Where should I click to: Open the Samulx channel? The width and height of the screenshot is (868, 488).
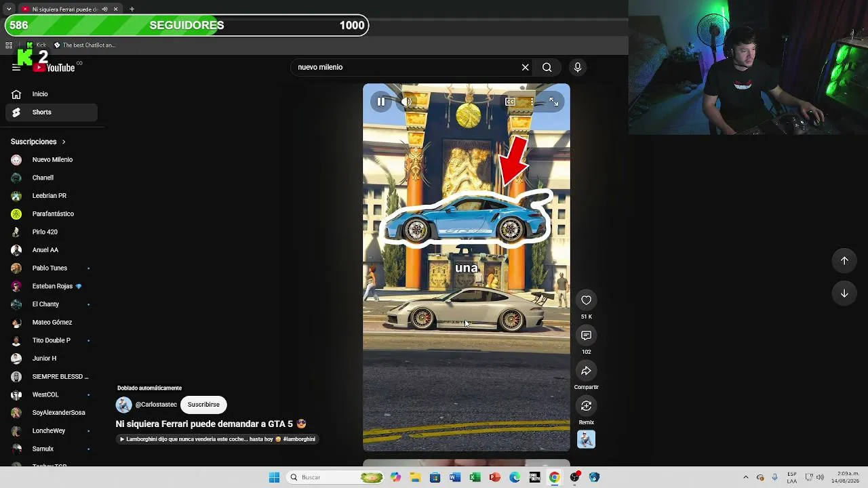[52, 449]
